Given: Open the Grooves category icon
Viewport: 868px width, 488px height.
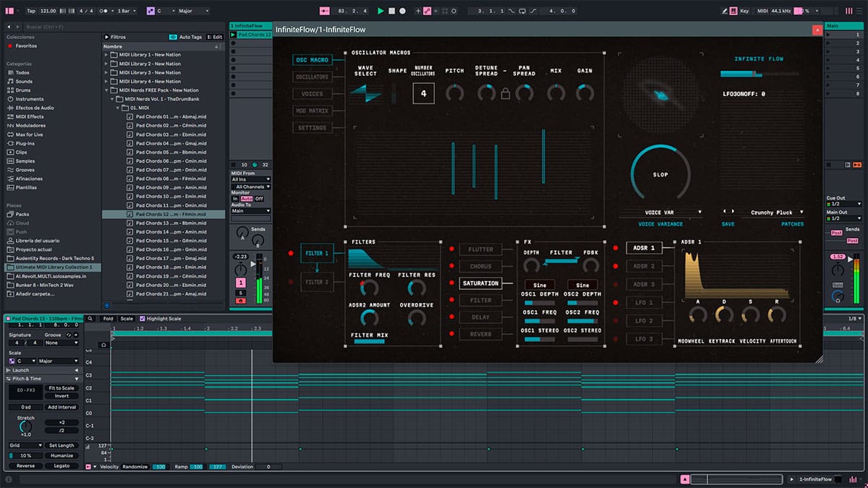Looking at the screenshot, I should coord(10,170).
